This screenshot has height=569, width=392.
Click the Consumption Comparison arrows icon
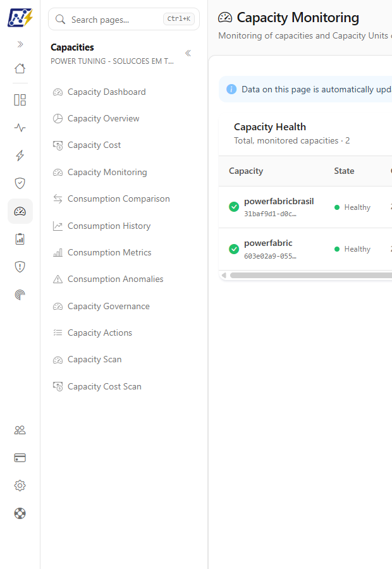[58, 199]
